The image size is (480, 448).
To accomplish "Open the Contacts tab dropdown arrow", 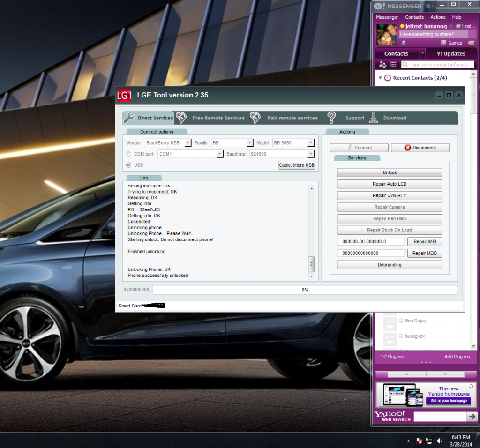I will pos(422,53).
